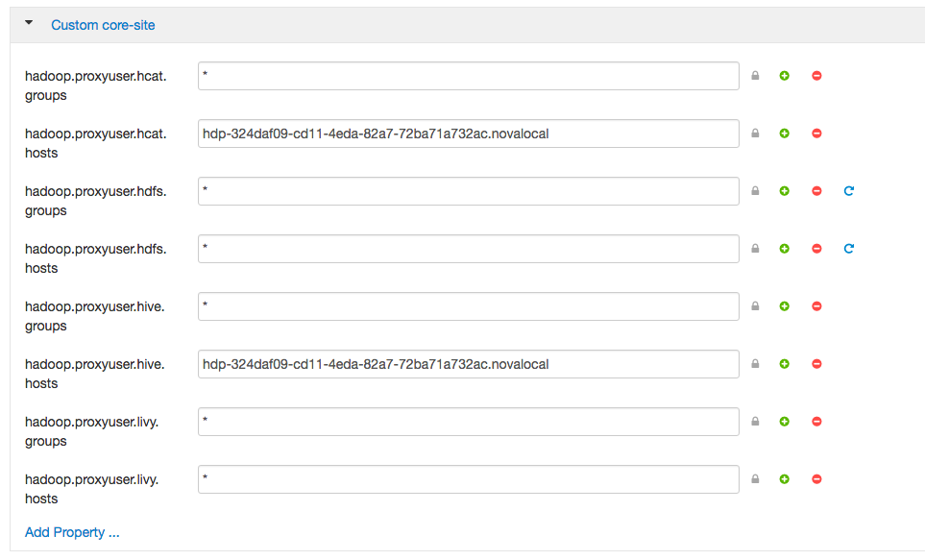Click the green plus icon for hadoop.proxyuser.hdfs.groups
Screen dimensions: 925x560
tap(785, 191)
